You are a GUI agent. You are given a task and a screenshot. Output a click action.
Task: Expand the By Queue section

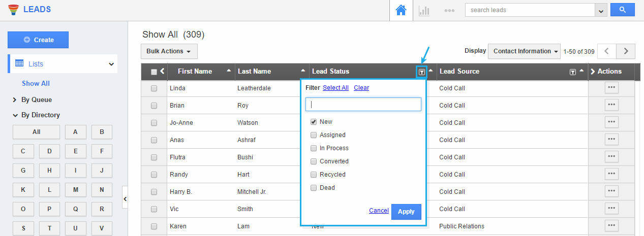coord(36,100)
